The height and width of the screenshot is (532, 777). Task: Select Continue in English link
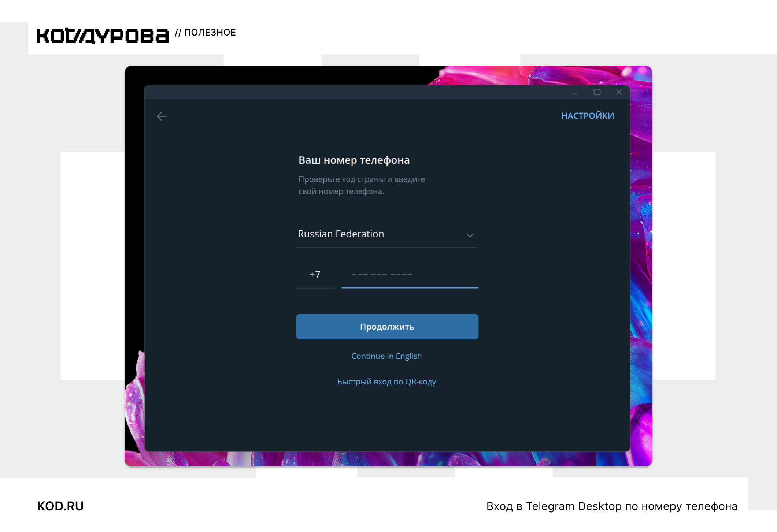pos(386,356)
